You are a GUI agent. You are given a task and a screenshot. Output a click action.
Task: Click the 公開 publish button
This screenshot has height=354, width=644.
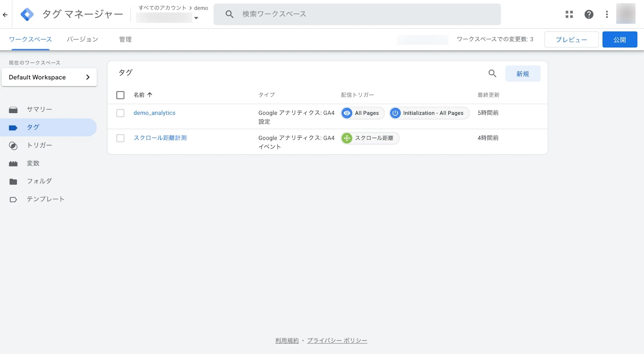(620, 39)
